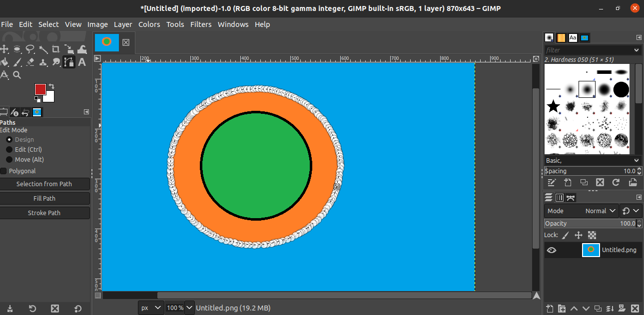
Task: Switch to the Patterns tab
Action: [561, 38]
